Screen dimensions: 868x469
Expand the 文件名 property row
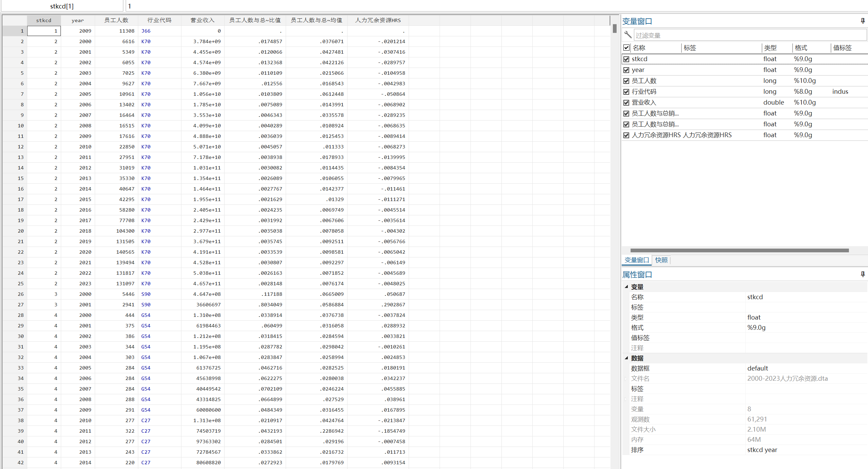(x=626, y=378)
